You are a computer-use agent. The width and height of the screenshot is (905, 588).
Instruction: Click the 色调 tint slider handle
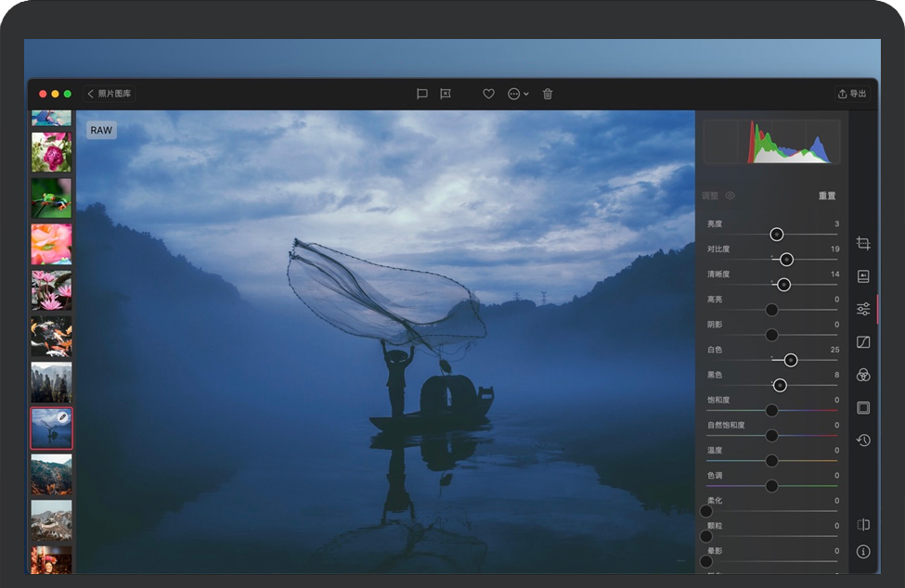point(771,486)
